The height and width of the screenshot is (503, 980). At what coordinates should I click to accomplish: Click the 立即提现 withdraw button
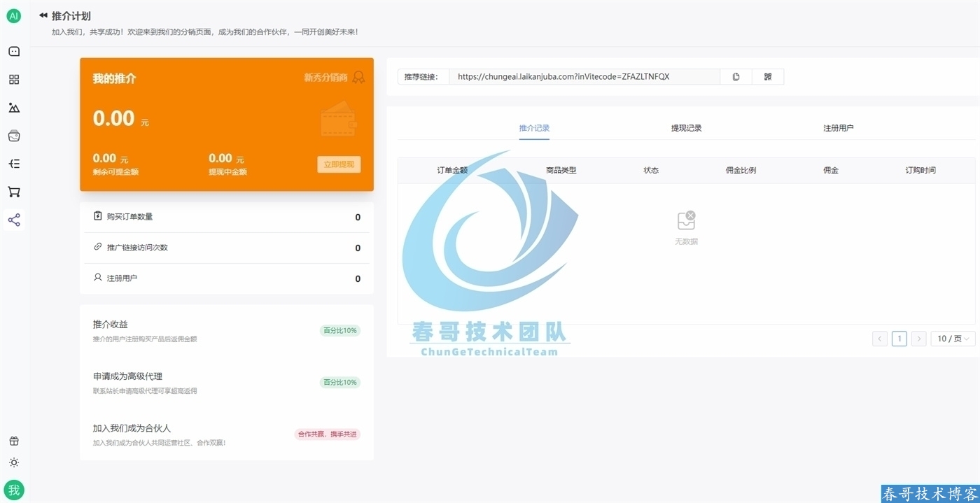339,164
